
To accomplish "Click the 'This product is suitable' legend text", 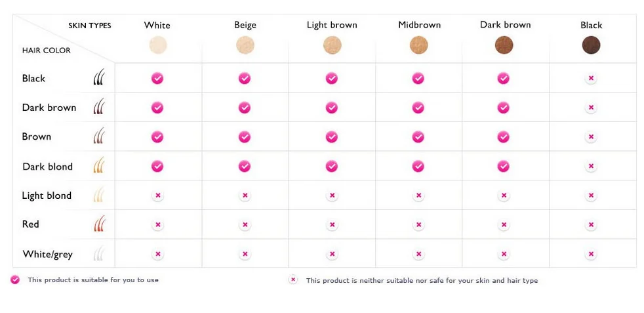I will coord(93,280).
